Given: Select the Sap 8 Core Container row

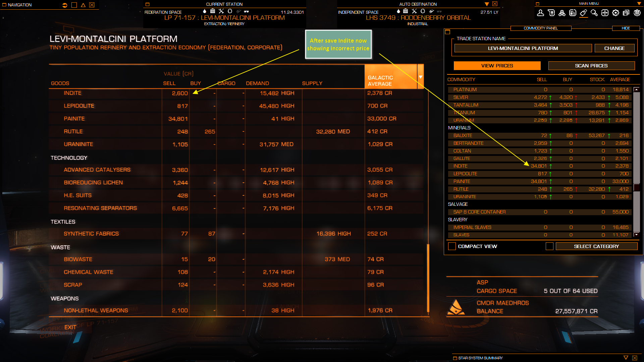Looking at the screenshot, I should point(540,212).
